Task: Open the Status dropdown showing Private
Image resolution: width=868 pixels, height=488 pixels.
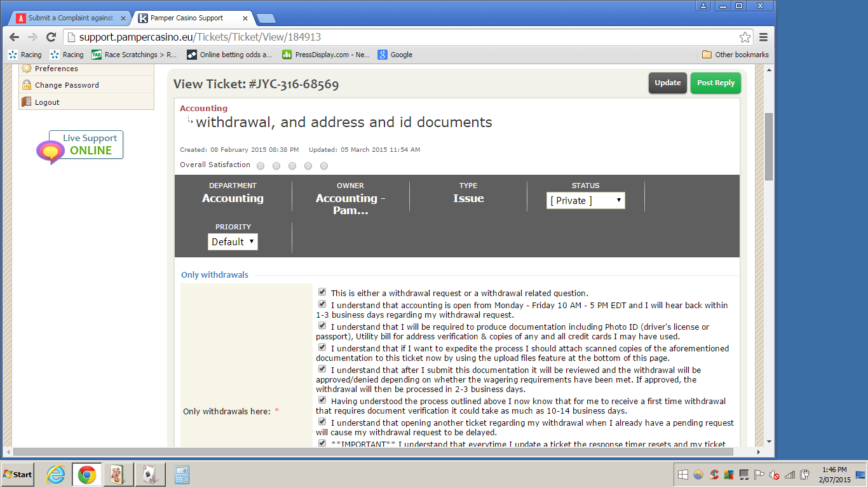Action: click(x=585, y=200)
